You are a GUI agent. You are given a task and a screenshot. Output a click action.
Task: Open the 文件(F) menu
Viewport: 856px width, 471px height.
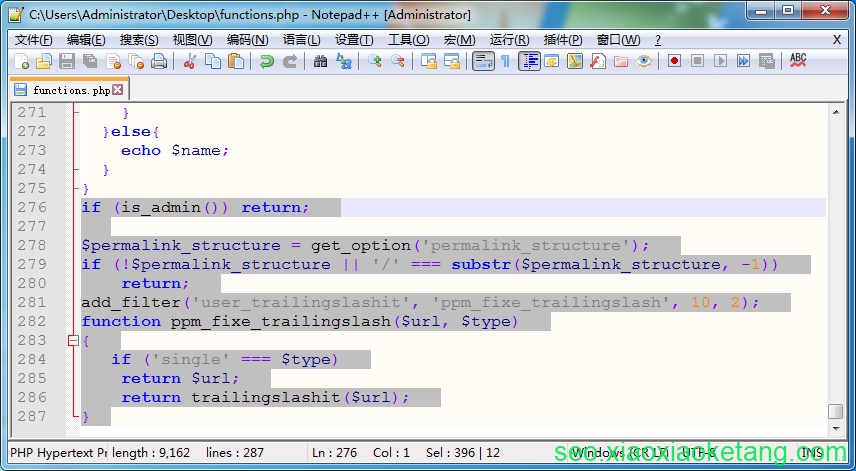coord(33,40)
